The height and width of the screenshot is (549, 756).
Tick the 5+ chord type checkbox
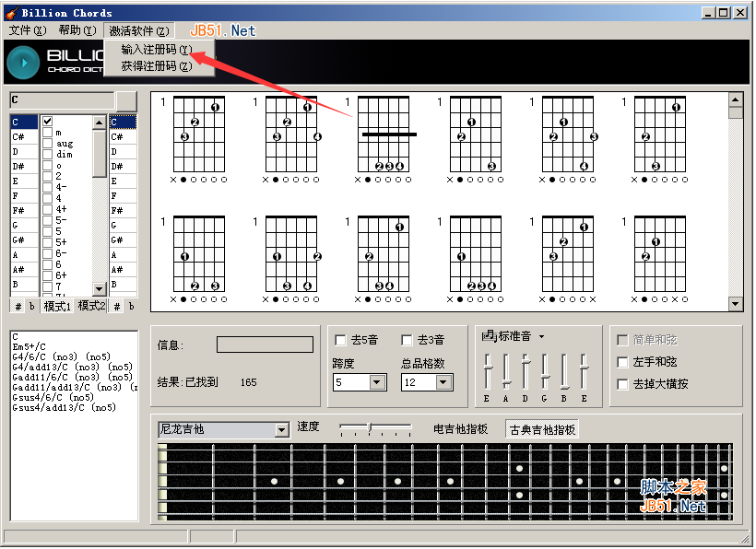tap(47, 242)
